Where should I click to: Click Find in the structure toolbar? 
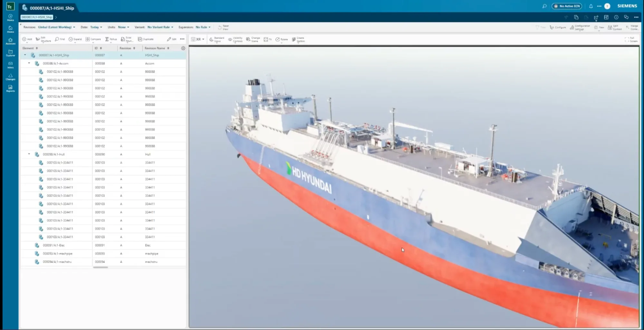(60, 39)
